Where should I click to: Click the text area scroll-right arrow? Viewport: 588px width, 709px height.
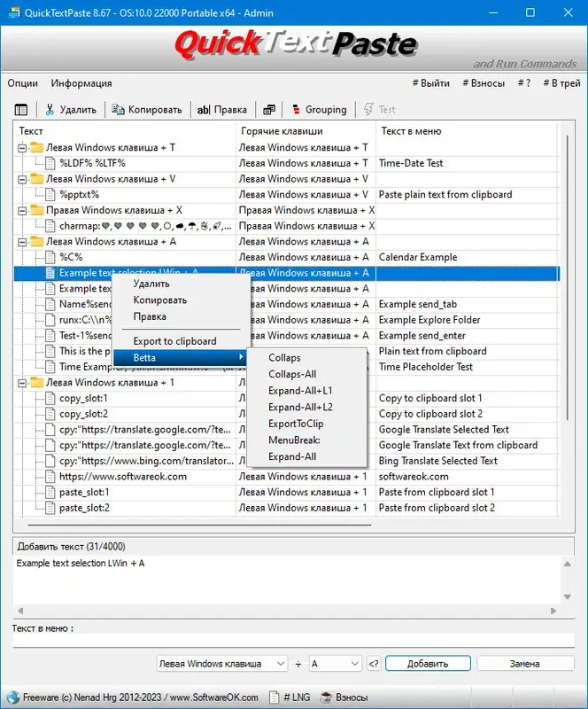point(553,611)
